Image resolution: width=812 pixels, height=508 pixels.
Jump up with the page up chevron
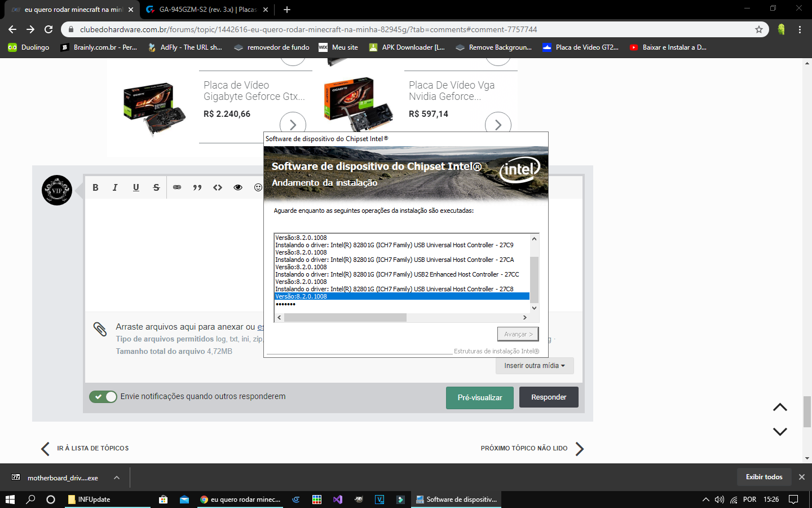coord(780,408)
